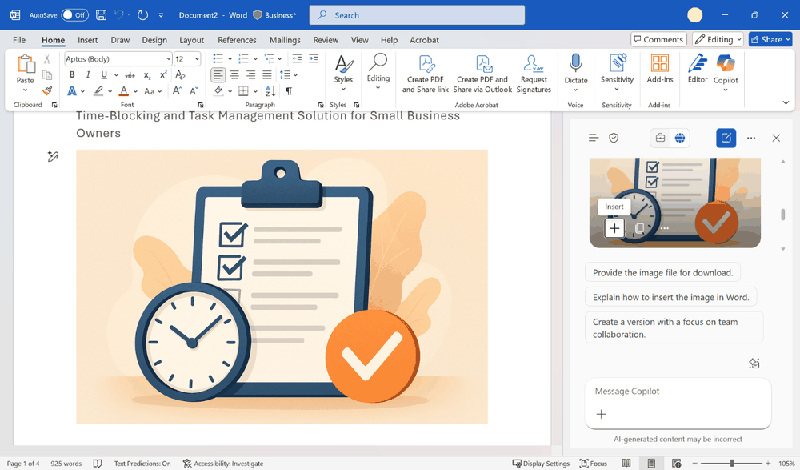Viewport: 800px width, 470px height.
Task: Click Request Signatures
Action: (534, 74)
